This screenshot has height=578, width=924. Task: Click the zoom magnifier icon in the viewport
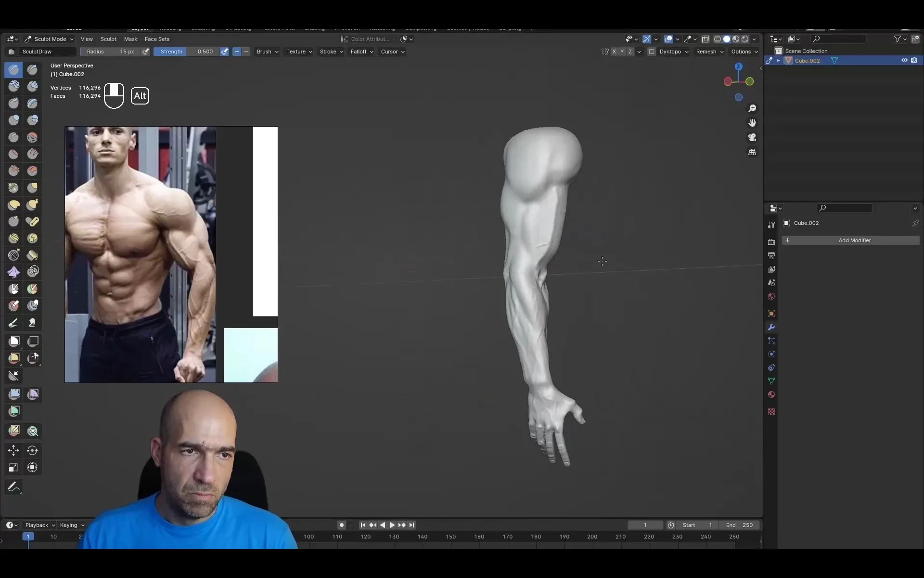pos(752,108)
